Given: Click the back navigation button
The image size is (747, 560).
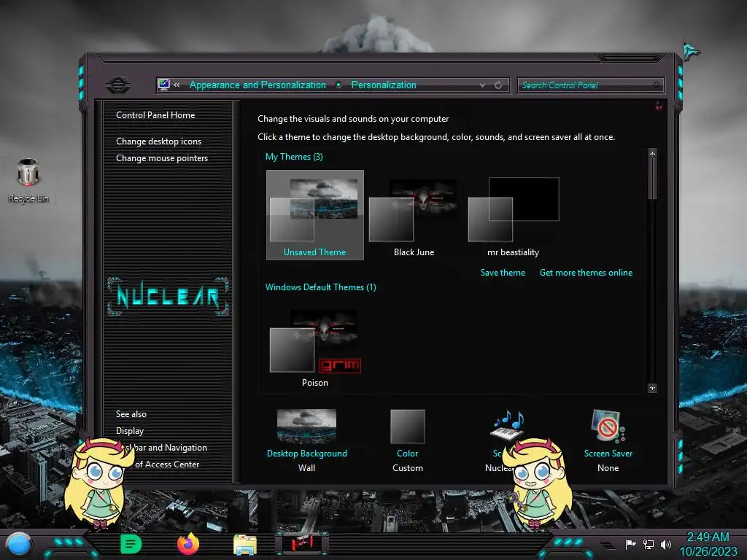Looking at the screenshot, I should [118, 85].
